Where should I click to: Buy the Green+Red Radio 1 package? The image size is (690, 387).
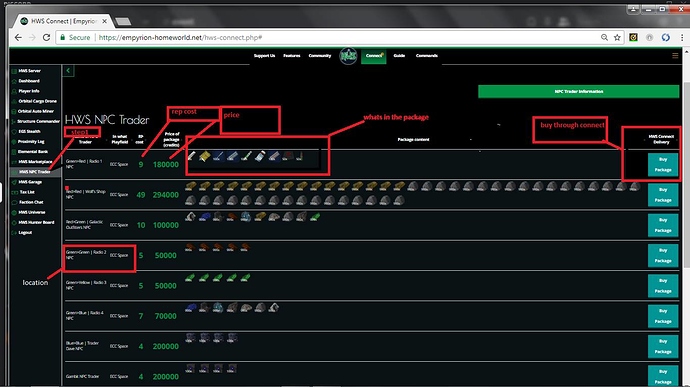click(663, 165)
